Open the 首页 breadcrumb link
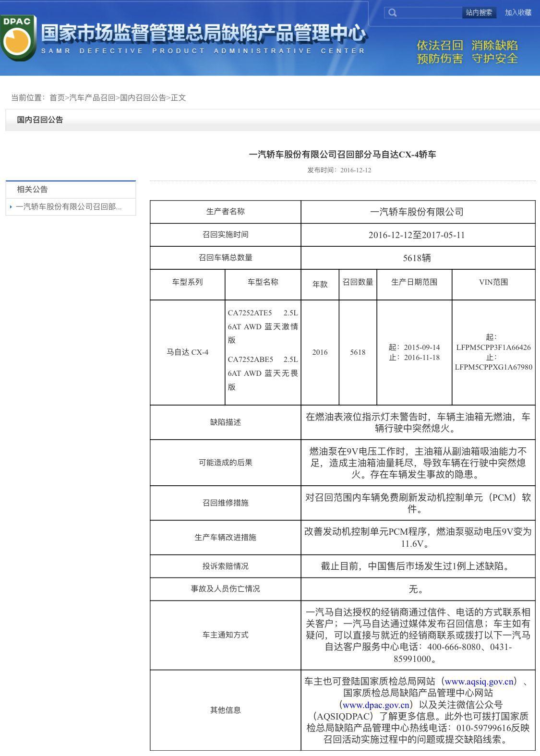Viewport: 540px width, 756px height. tap(57, 97)
